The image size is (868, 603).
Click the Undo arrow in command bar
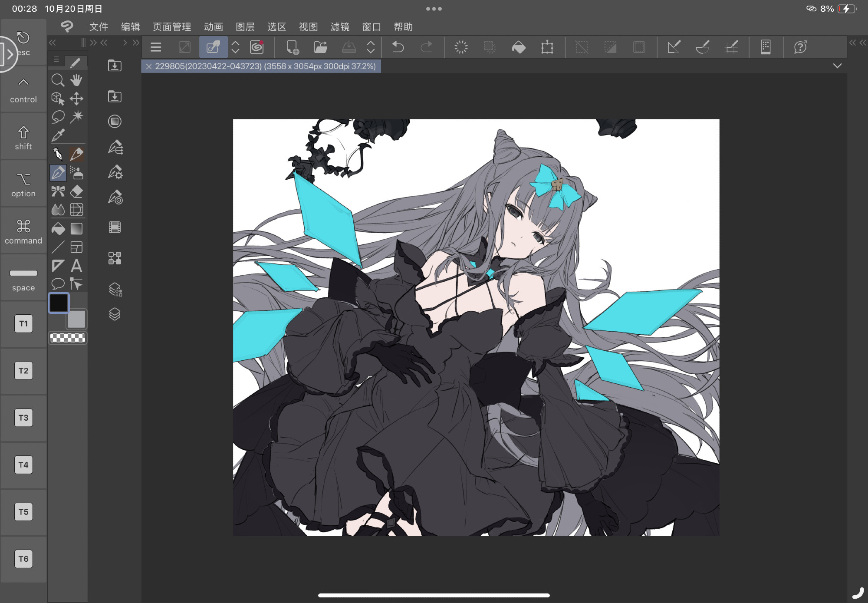pyautogui.click(x=398, y=47)
